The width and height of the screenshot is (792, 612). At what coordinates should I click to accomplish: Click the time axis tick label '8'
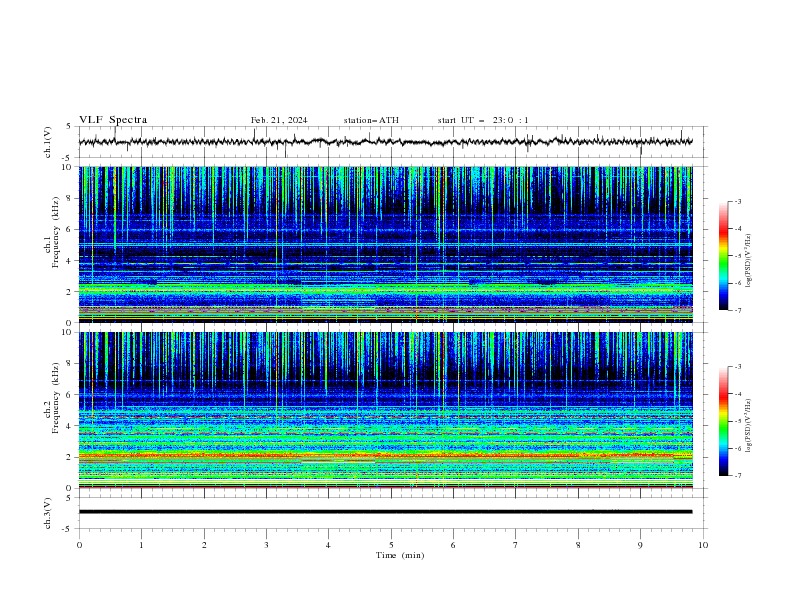pyautogui.click(x=578, y=545)
